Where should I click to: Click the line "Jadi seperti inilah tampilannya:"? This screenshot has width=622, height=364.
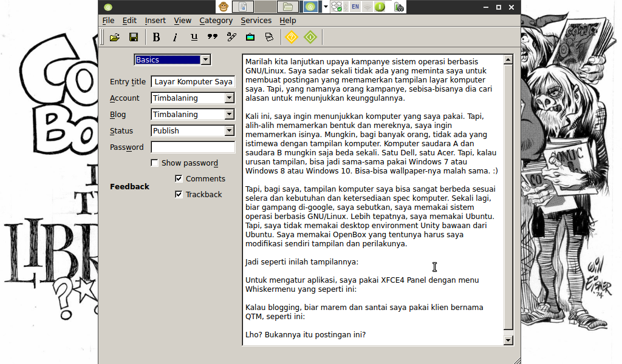click(x=301, y=262)
